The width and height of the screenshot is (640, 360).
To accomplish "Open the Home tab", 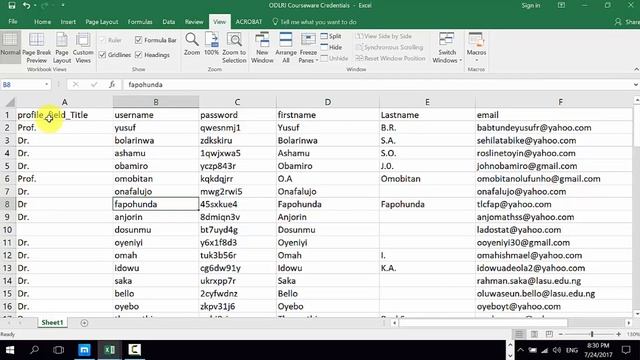I will (x=42, y=22).
